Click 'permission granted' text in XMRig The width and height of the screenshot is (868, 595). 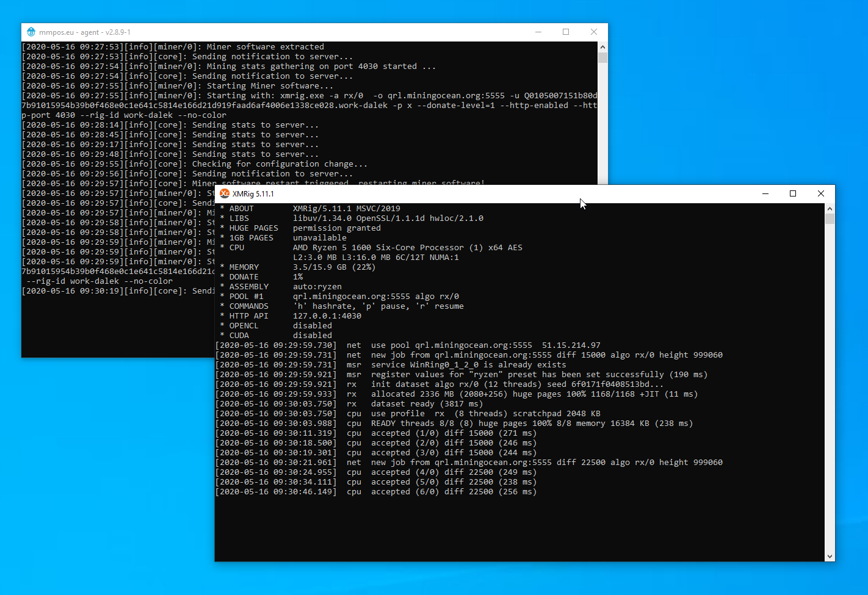pyautogui.click(x=336, y=228)
